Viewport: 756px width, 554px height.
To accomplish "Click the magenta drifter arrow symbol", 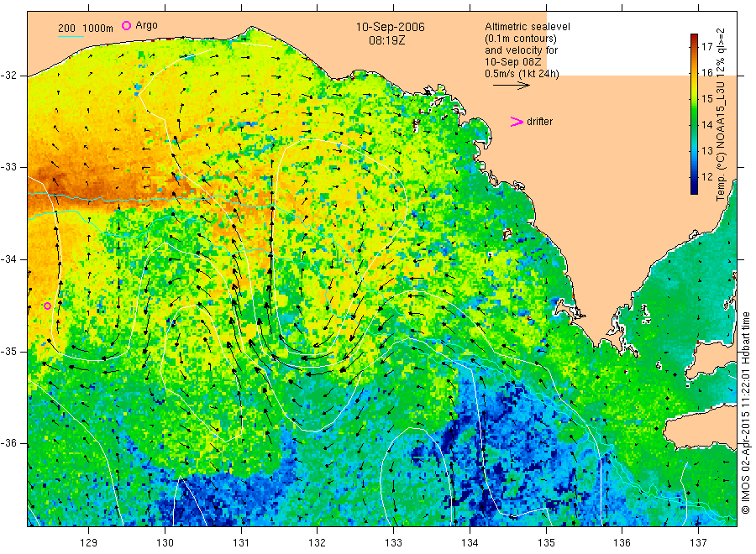I will 517,122.
